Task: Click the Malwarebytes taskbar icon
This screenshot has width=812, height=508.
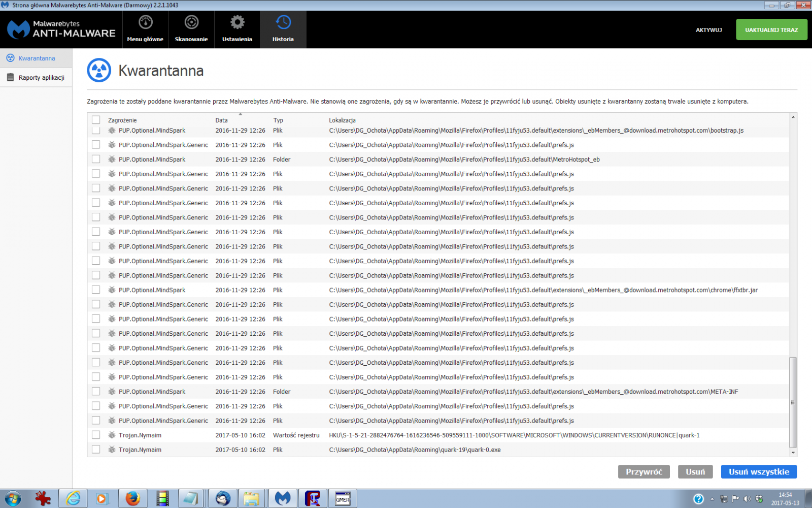Action: click(283, 499)
